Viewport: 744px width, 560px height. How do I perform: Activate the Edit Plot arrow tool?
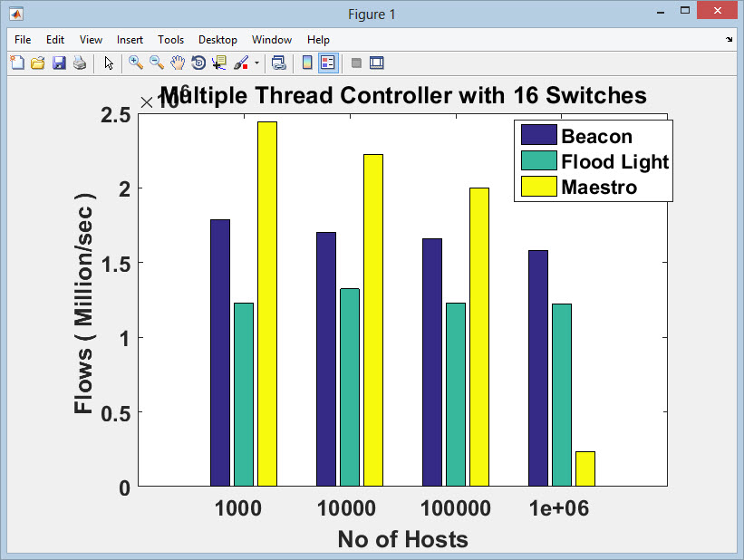(x=109, y=63)
